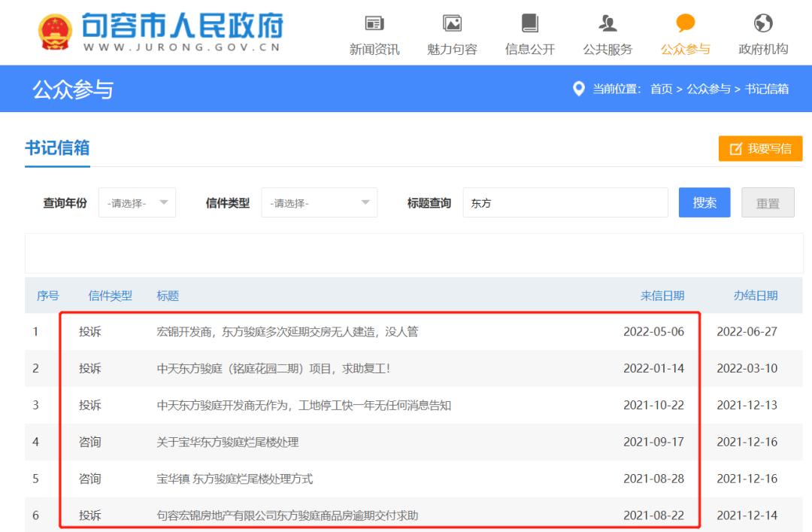Click 我要写信 to write a letter
Screen dimensions: 812x532
tap(760, 148)
